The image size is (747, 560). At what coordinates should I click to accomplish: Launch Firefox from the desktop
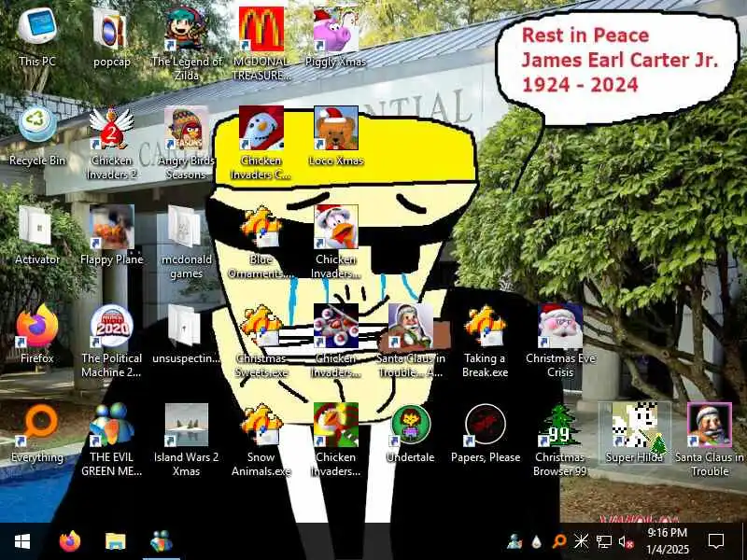[37, 334]
